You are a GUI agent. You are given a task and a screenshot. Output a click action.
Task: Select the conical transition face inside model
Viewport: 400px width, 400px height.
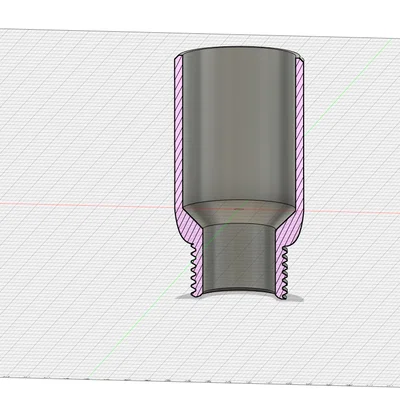pos(239,215)
